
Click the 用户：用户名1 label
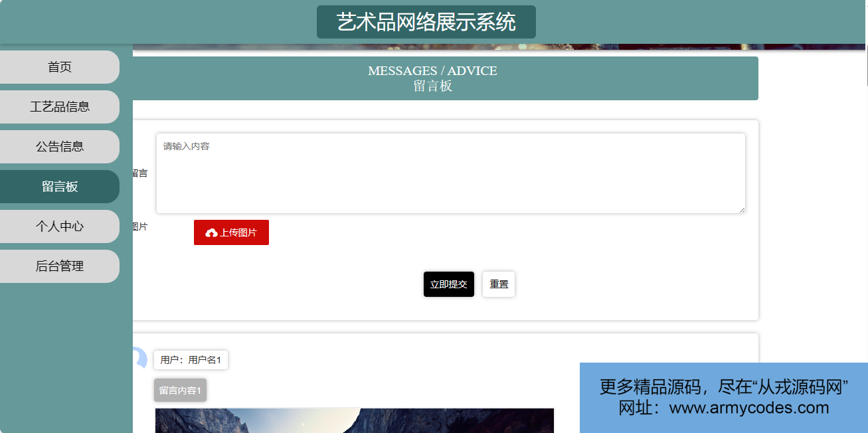[191, 360]
